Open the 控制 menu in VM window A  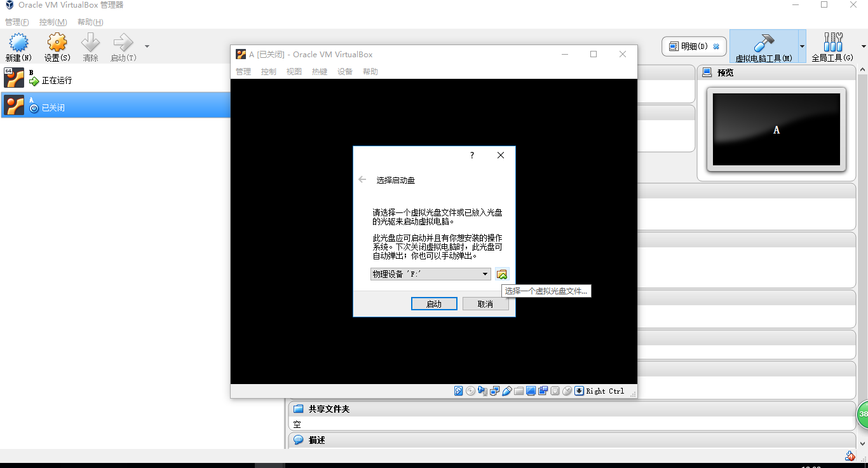coord(269,72)
